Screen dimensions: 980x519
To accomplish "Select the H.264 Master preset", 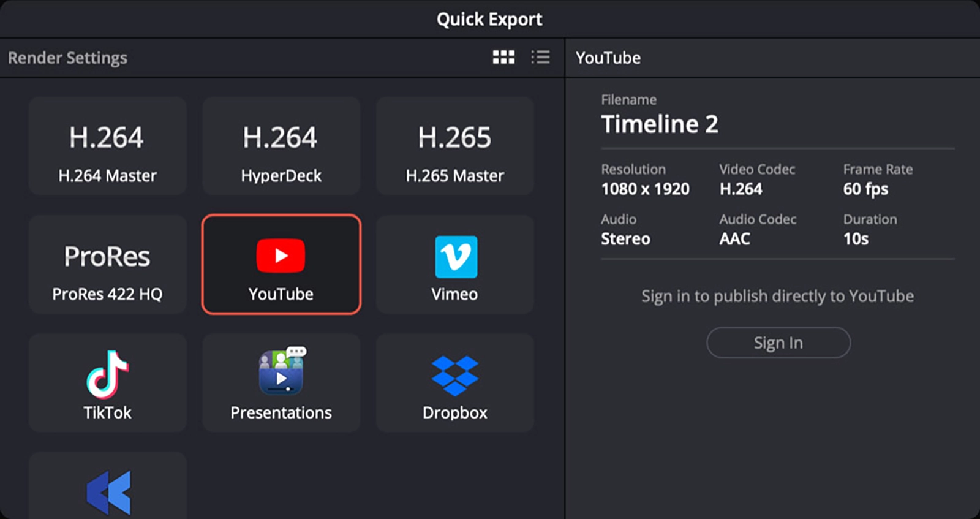I will coord(108,146).
